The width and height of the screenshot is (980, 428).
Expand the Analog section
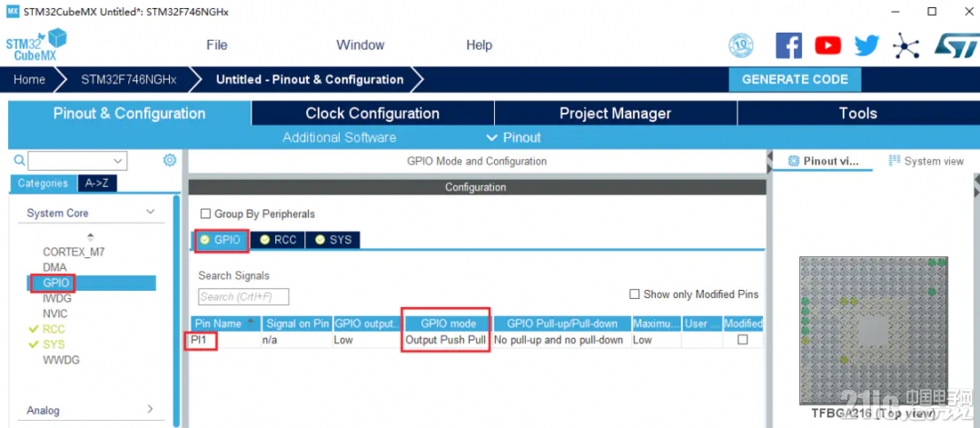150,409
